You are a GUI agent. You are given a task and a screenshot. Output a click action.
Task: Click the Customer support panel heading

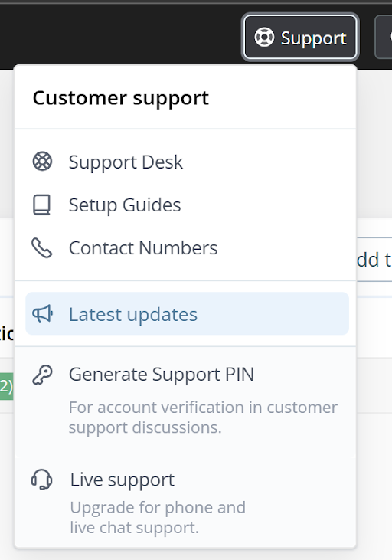tap(121, 98)
